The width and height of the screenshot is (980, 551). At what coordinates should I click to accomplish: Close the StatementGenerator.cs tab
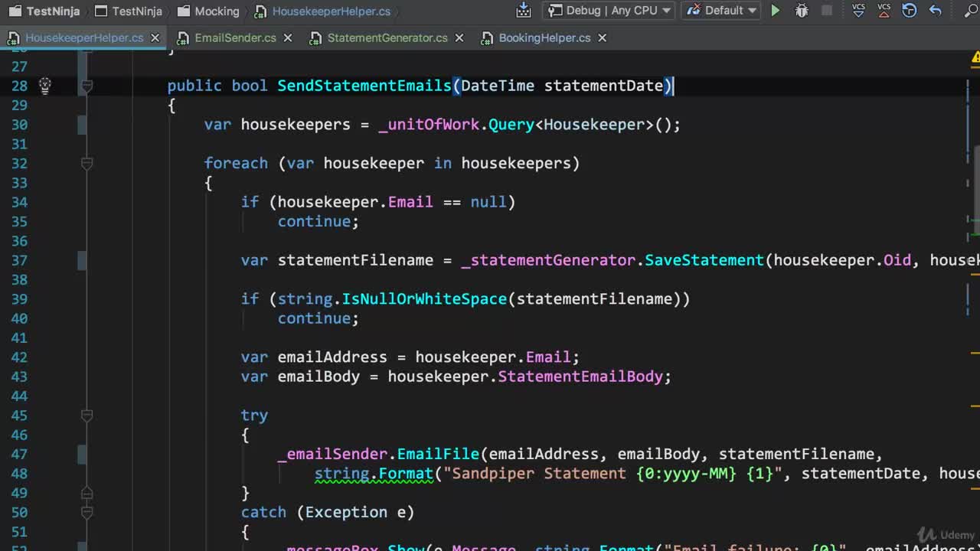click(459, 37)
